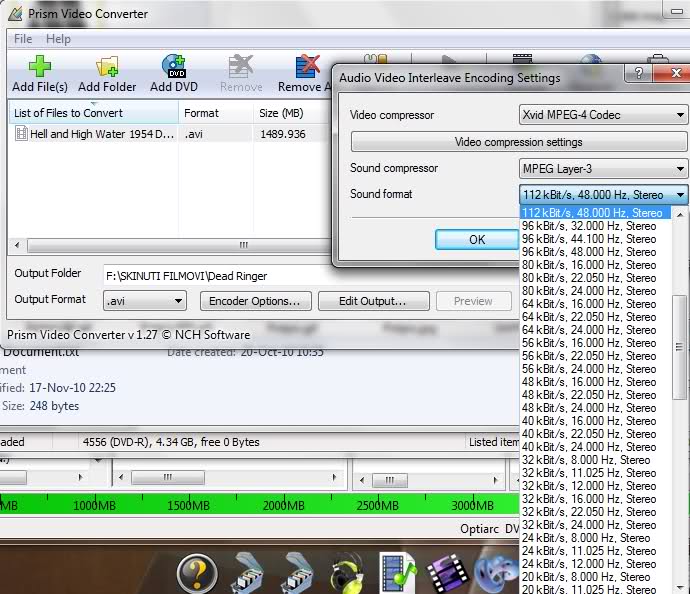690x594 pixels.
Task: Select 24 kBit/s, 12.000 Hz, Stereo
Action: point(595,564)
